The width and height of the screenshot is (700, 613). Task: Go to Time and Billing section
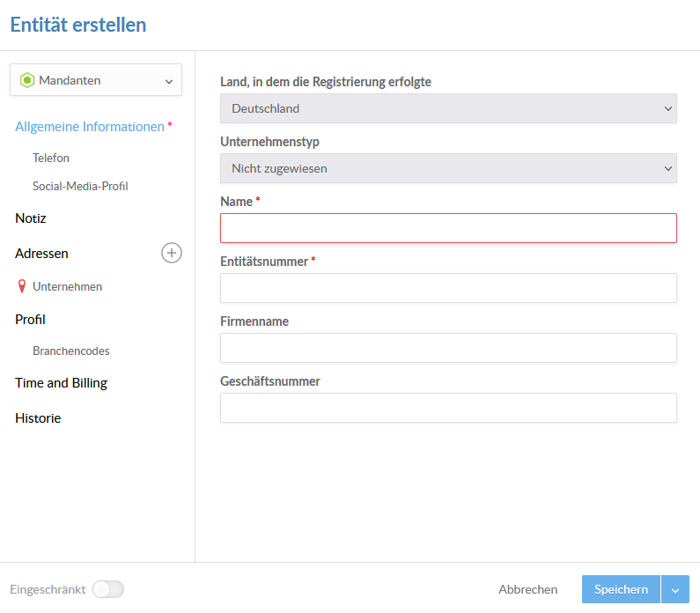(x=61, y=383)
